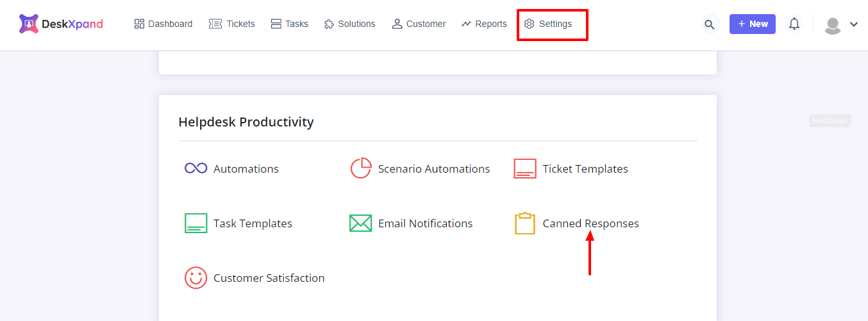Open the notifications bell

(x=794, y=24)
